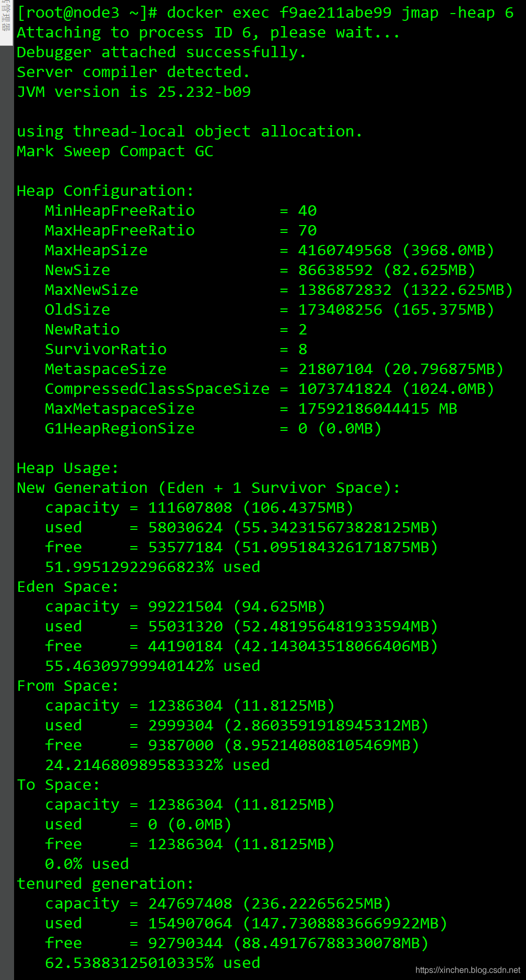Click the G1HeapRegionSize label
Image resolution: width=526 pixels, height=980 pixels.
pyautogui.click(x=120, y=428)
